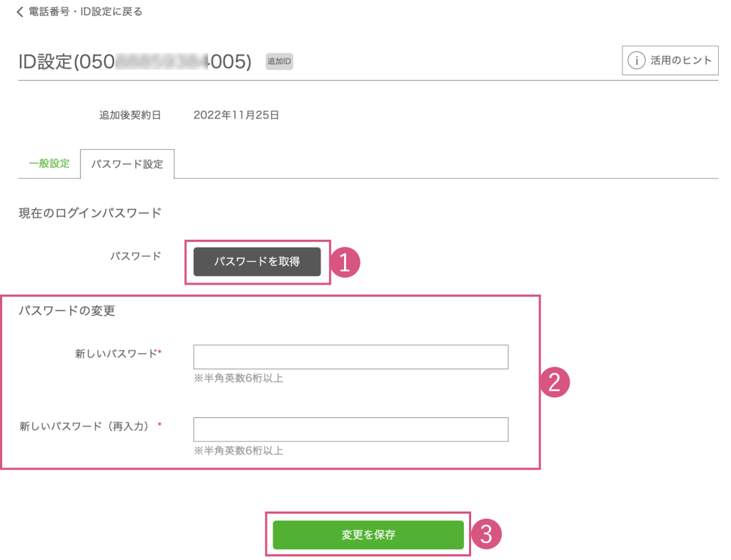This screenshot has height=560, width=731.
Task: Click the パスワードの変更 section heading
Action: click(x=67, y=311)
